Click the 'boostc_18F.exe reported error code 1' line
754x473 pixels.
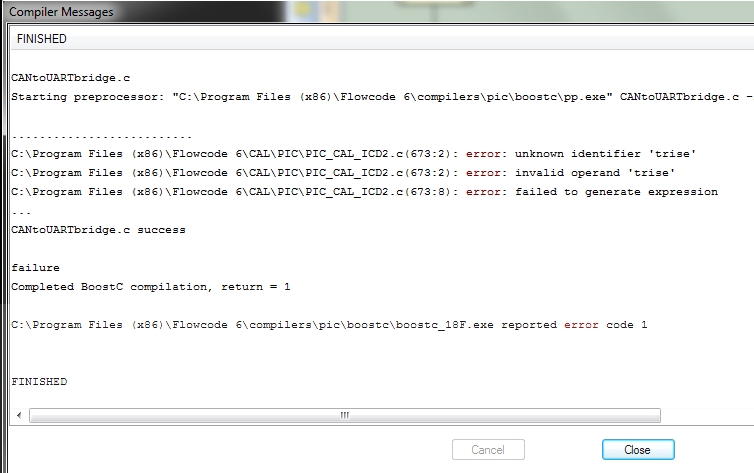coord(329,325)
